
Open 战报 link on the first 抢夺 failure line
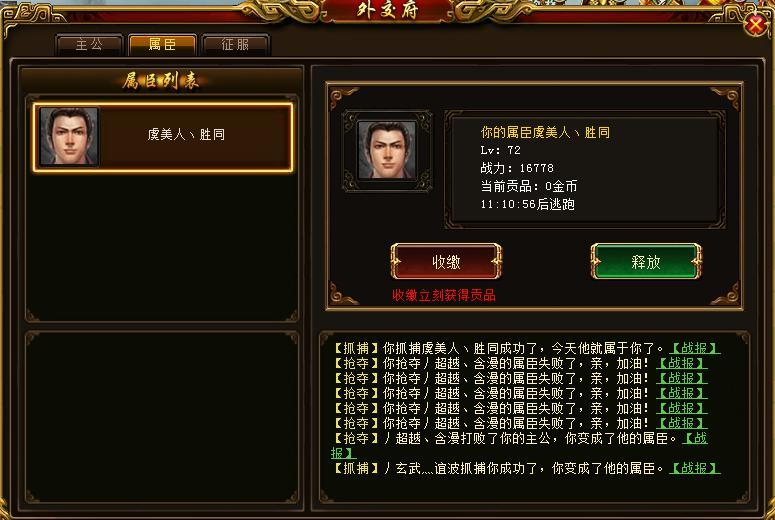coord(682,363)
